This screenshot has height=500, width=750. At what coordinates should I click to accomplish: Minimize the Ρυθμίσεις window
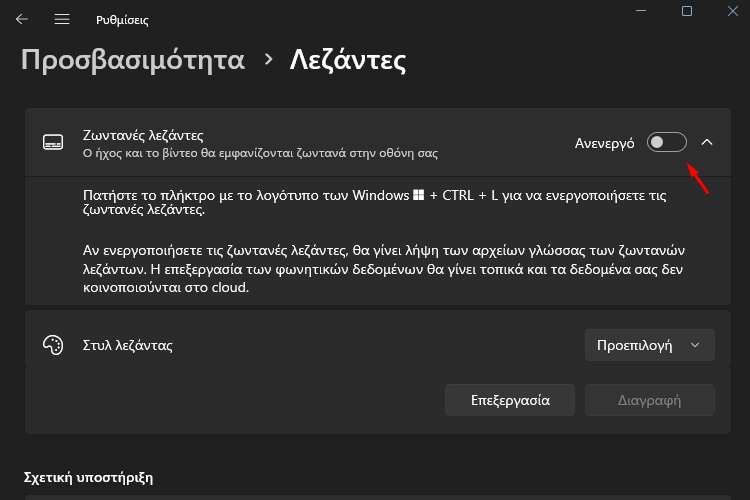pos(641,11)
